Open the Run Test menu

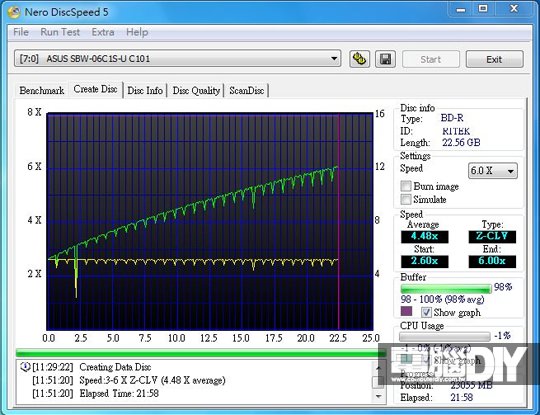(x=60, y=32)
